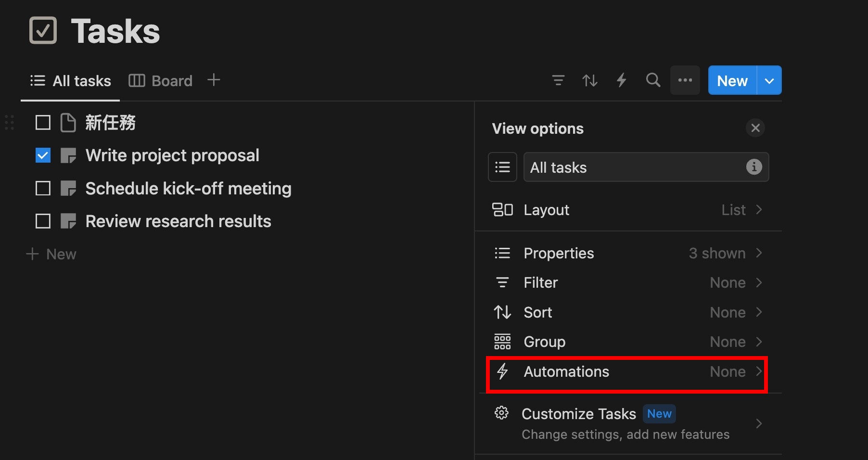Add a new view with plus icon
868x460 pixels.
click(x=214, y=80)
